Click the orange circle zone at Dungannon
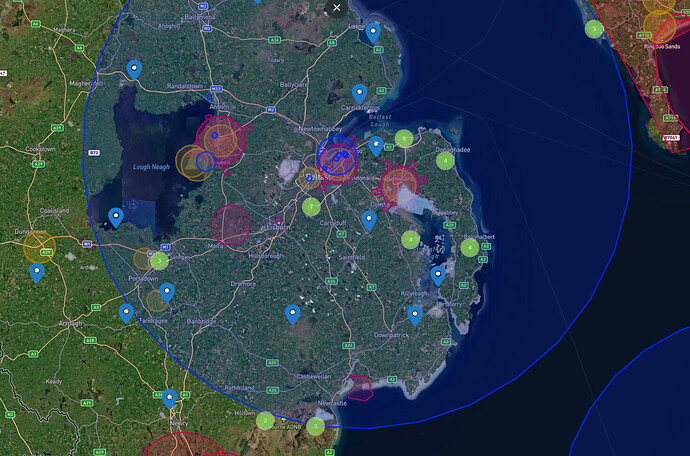This screenshot has width=690, height=456. tap(39, 247)
